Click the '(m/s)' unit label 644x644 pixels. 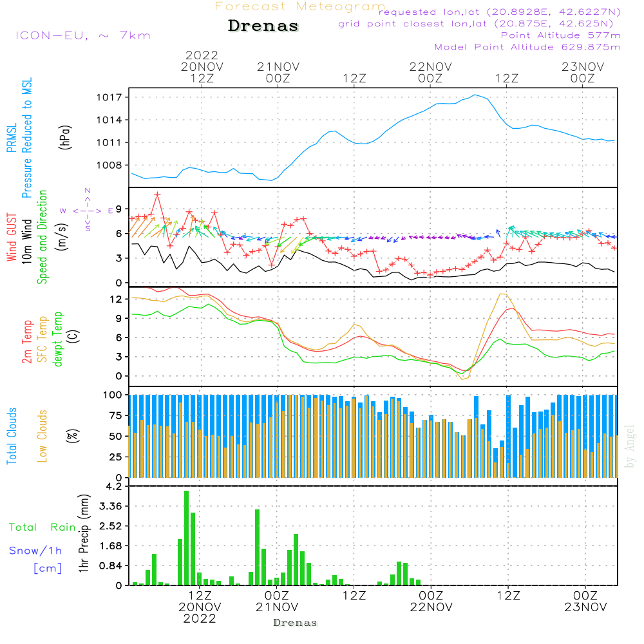tap(62, 238)
